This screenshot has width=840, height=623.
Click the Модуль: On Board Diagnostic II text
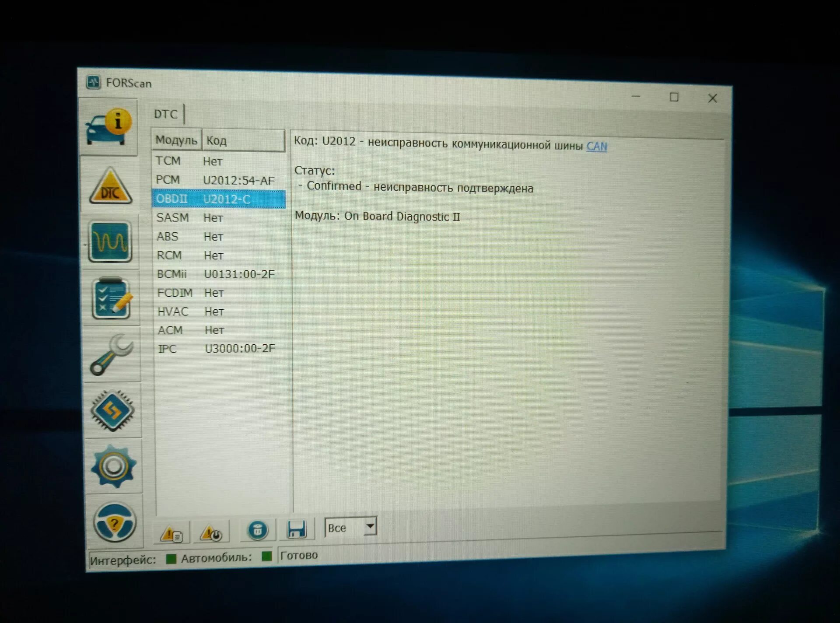377,216
